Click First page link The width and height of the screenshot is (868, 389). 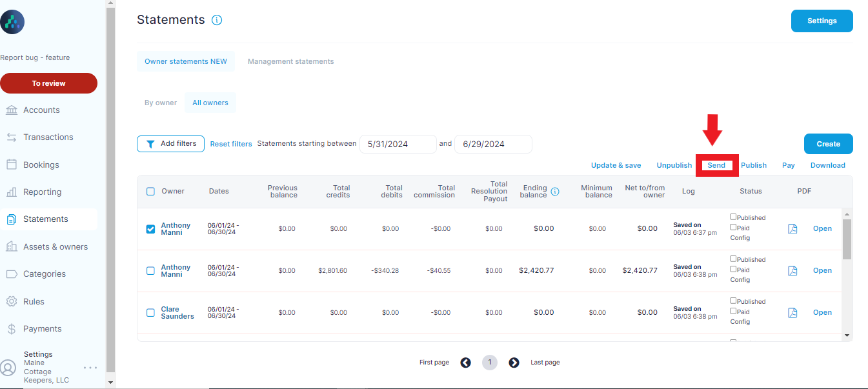point(434,363)
